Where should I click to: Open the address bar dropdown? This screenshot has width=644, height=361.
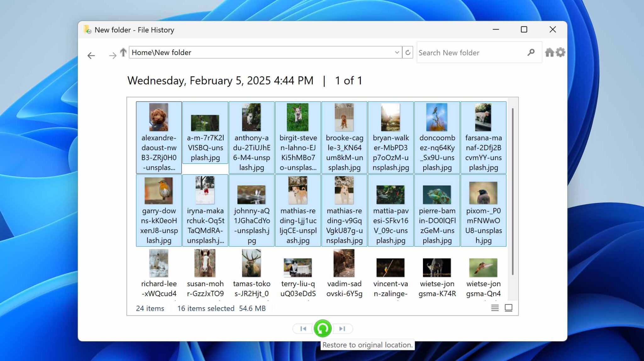click(397, 52)
